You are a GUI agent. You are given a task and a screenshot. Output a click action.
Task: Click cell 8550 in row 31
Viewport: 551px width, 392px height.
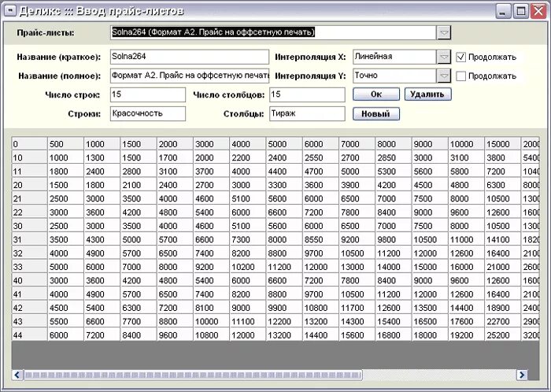tap(320, 239)
